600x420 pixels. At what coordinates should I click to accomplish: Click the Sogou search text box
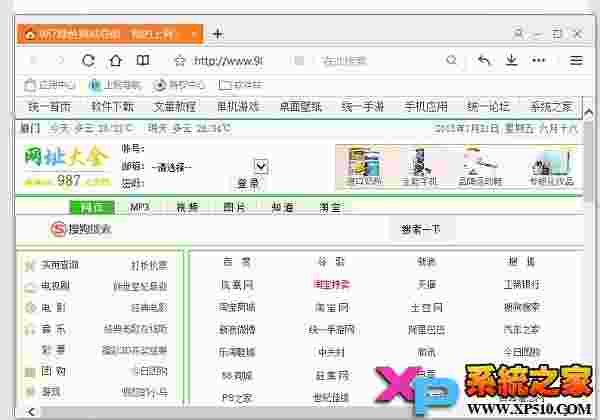(251, 229)
